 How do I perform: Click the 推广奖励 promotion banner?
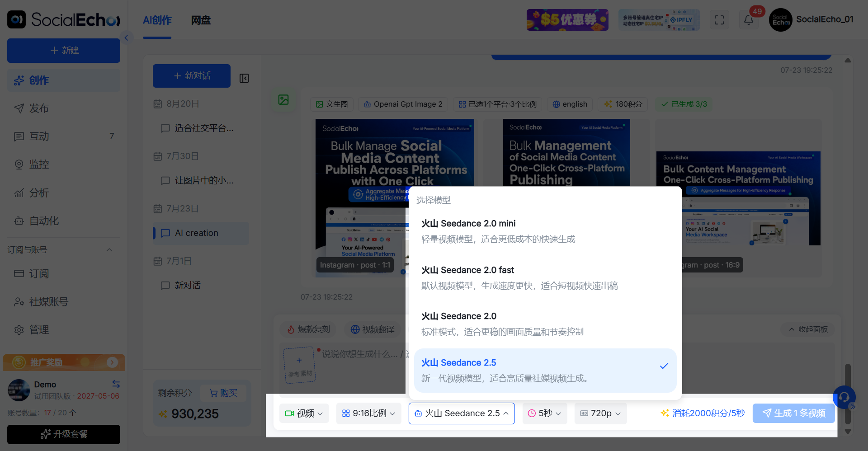click(x=64, y=362)
